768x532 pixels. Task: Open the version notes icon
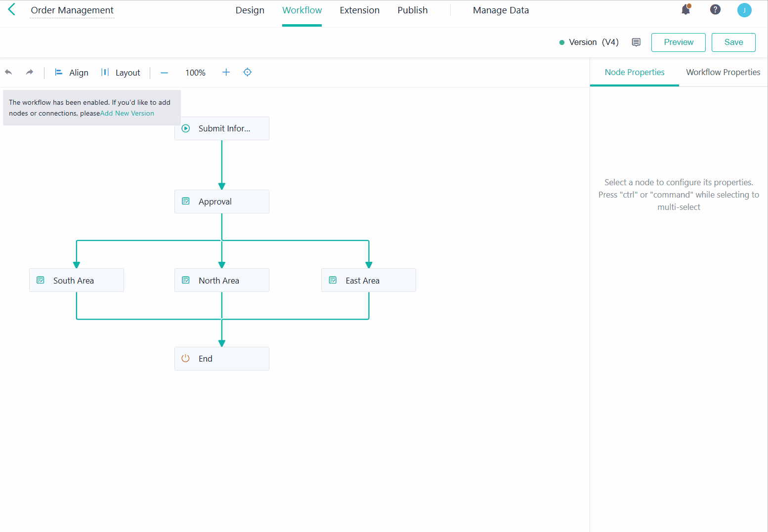[x=636, y=42]
